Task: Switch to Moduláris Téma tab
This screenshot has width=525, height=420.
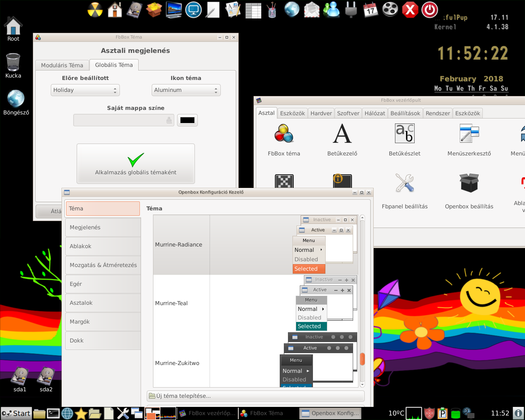Action: pyautogui.click(x=62, y=65)
